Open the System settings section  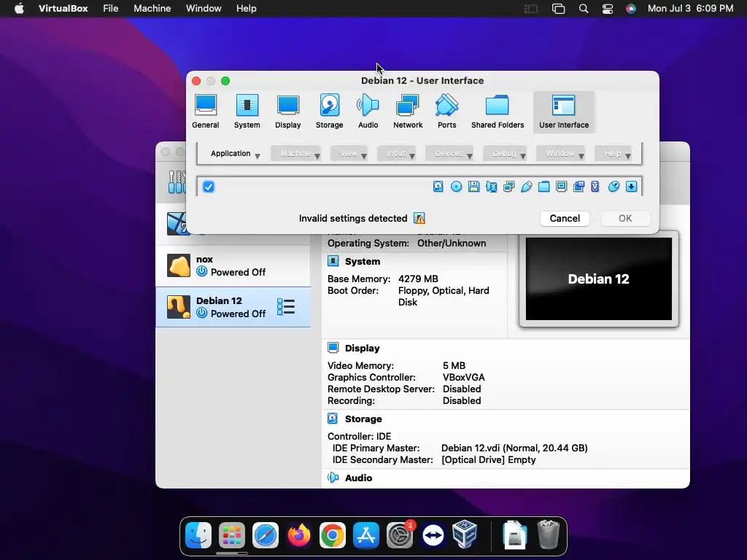247,112
